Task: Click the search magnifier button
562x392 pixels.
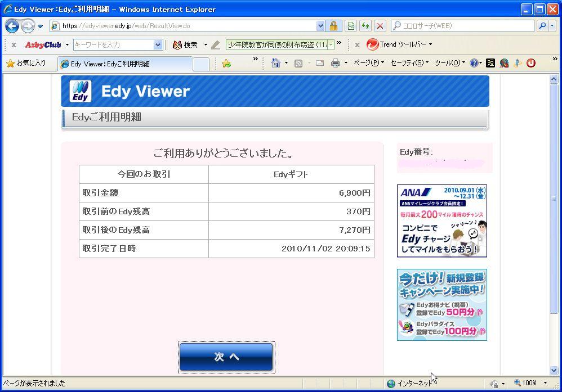Action: coord(542,26)
